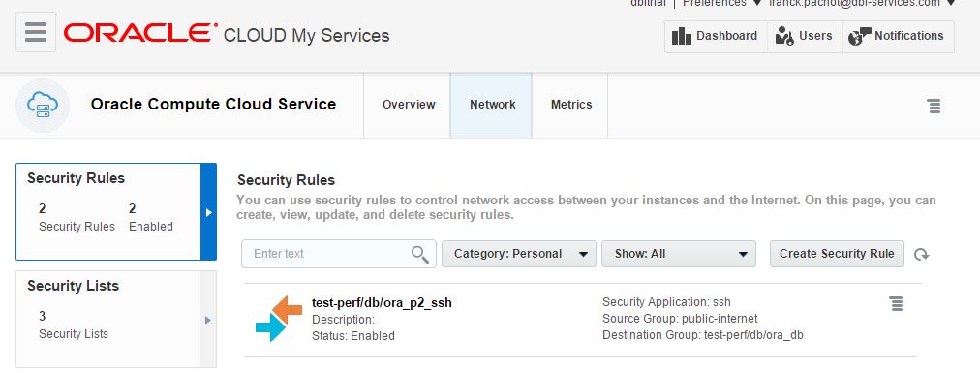The width and height of the screenshot is (980, 373).
Task: Open the Preferences dropdown
Action: click(x=722, y=3)
